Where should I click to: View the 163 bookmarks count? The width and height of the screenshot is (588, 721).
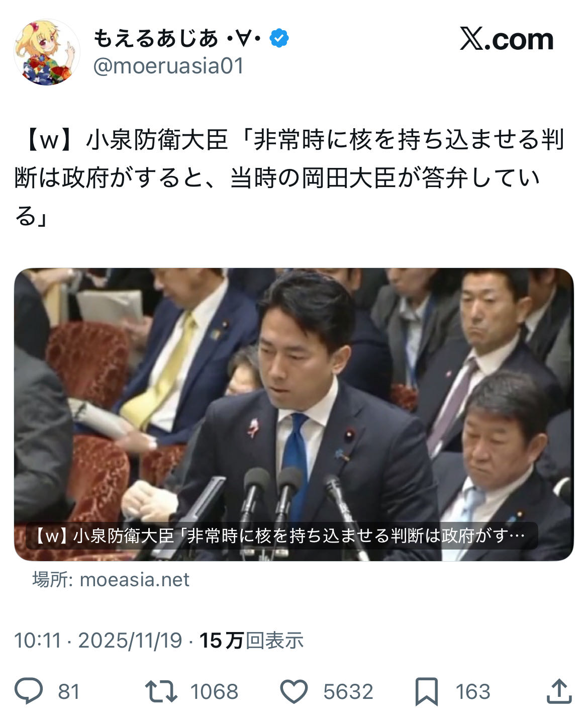(473, 692)
